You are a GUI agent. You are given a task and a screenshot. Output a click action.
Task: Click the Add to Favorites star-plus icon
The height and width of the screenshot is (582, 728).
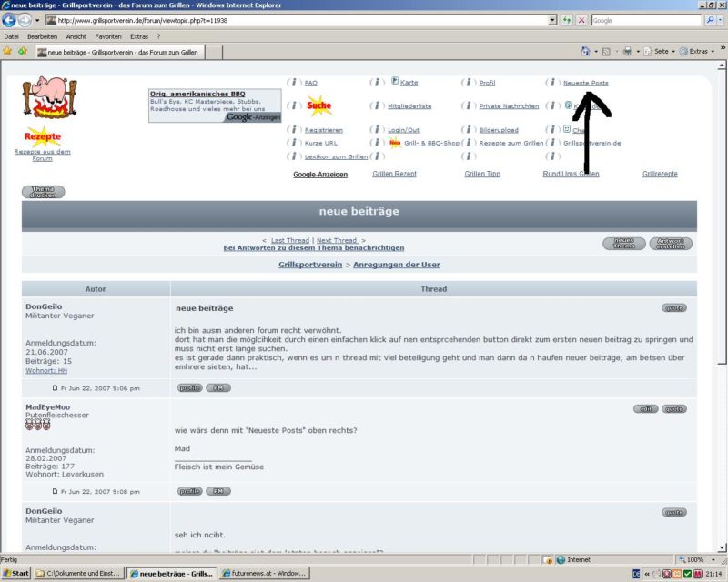coord(22,51)
